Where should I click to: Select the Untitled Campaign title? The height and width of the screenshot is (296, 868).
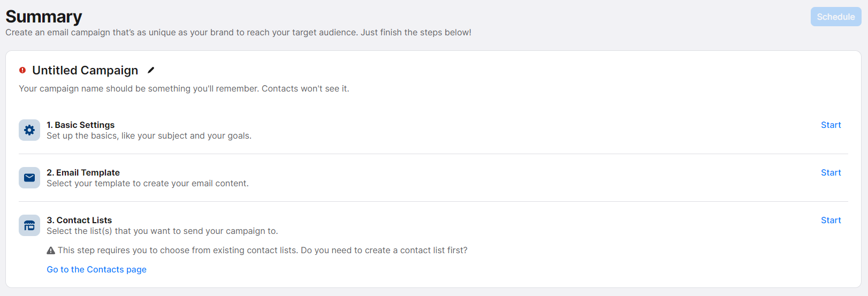pos(85,70)
